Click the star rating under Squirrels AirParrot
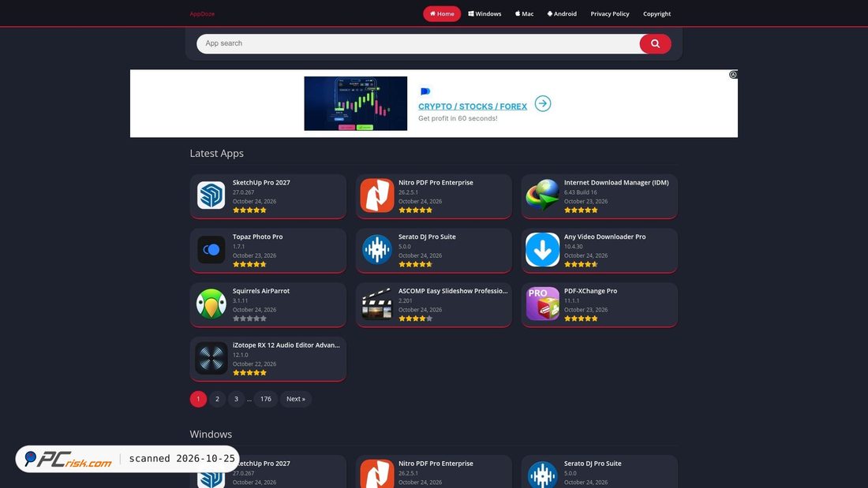Image resolution: width=868 pixels, height=488 pixels. (249, 319)
